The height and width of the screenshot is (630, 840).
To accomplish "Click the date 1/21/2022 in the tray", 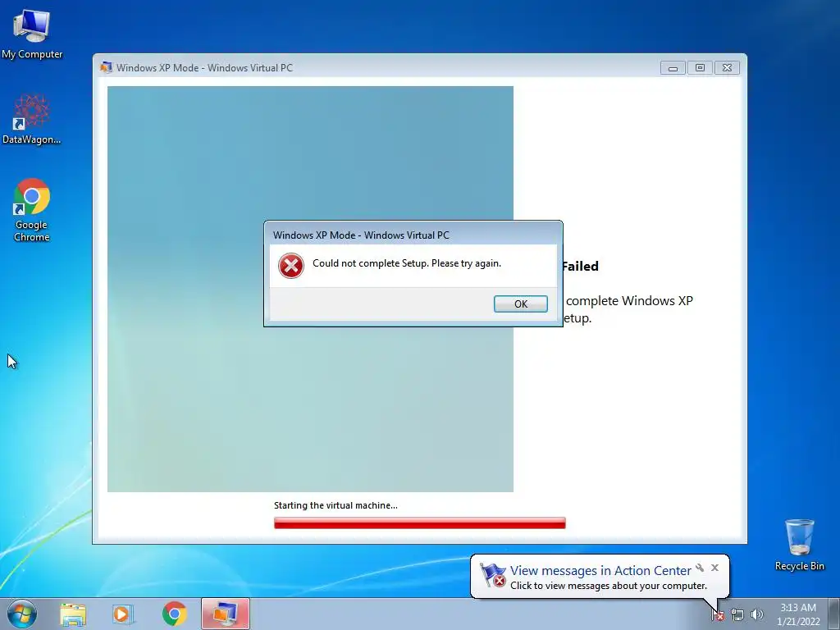I will coord(798,622).
